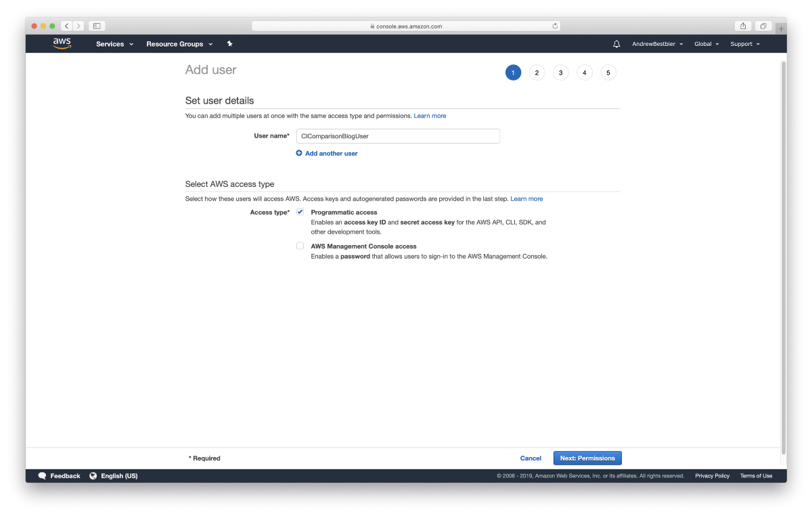Open the notifications bell icon

[616, 44]
